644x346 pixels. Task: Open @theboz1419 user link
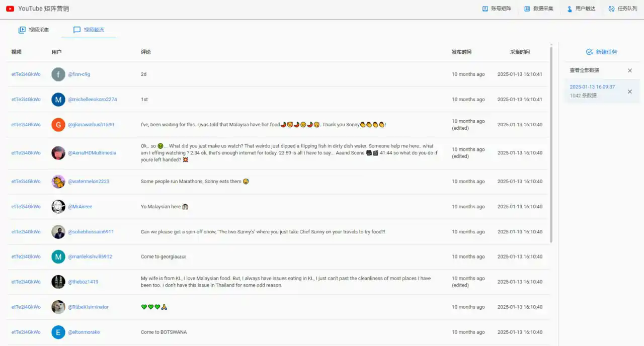click(83, 282)
